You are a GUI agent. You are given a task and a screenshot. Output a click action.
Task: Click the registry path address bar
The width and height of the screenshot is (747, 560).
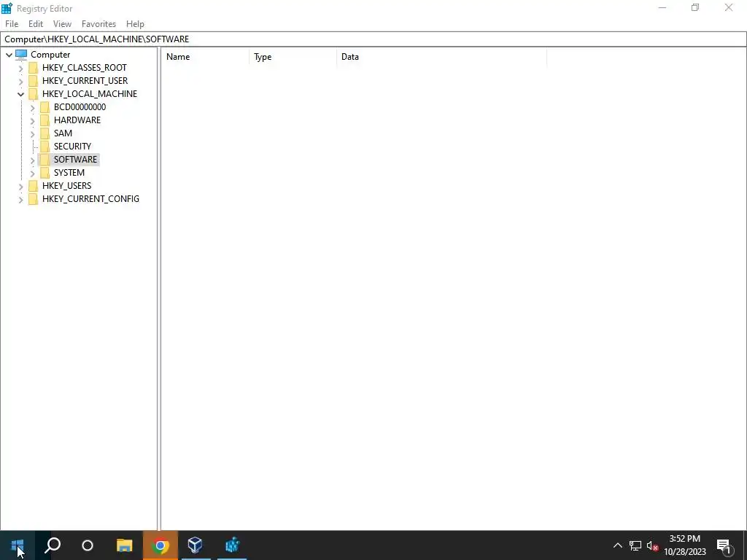(x=373, y=39)
